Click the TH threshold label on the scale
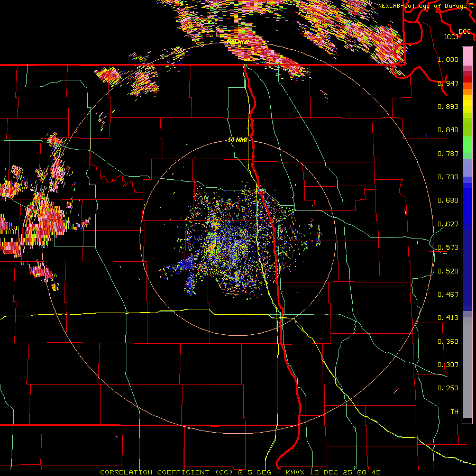476x476 pixels. 454,412
